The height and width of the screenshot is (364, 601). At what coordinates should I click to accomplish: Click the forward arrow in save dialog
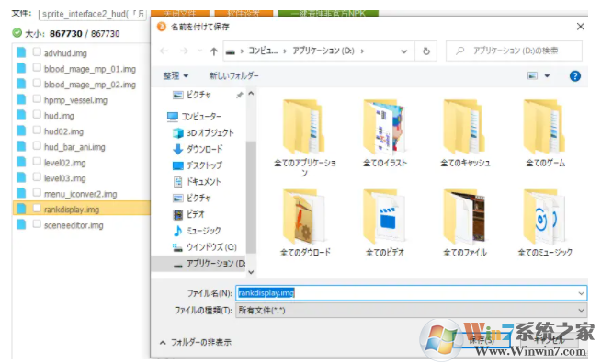(184, 51)
